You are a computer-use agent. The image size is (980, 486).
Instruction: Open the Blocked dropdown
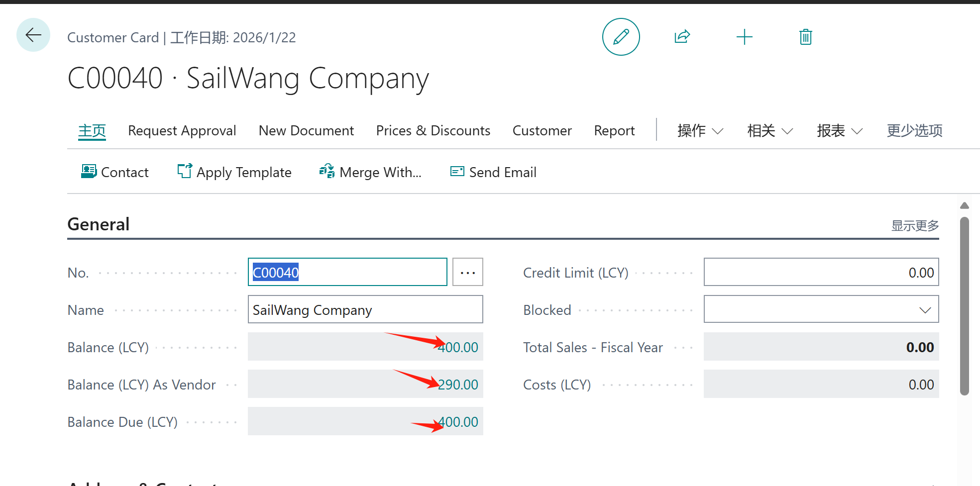click(925, 309)
